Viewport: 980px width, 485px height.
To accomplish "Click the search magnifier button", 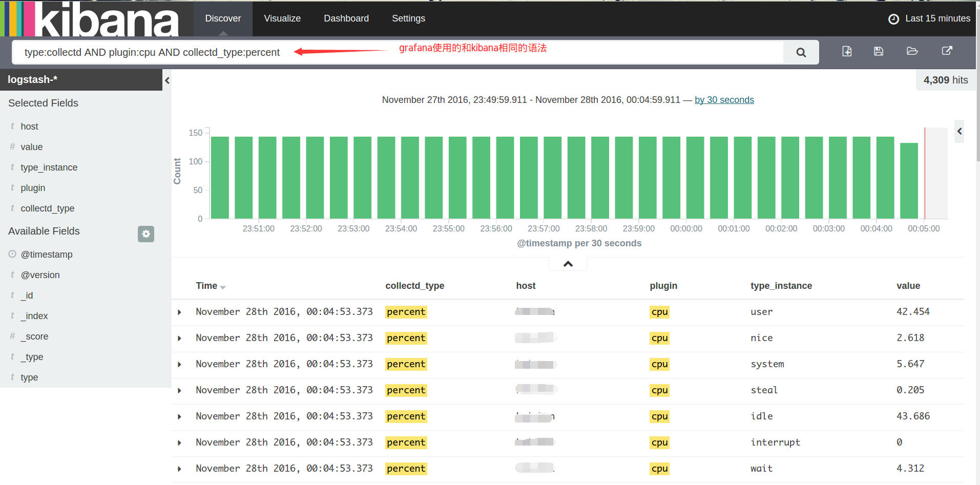I will [x=801, y=52].
